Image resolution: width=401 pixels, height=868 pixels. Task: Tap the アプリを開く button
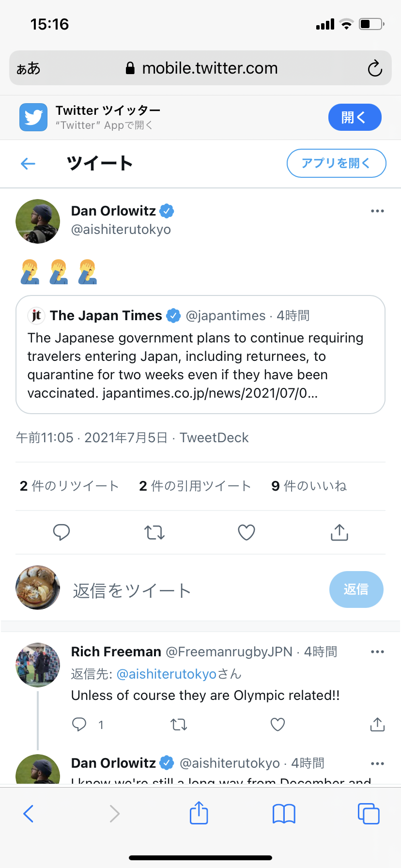336,163
